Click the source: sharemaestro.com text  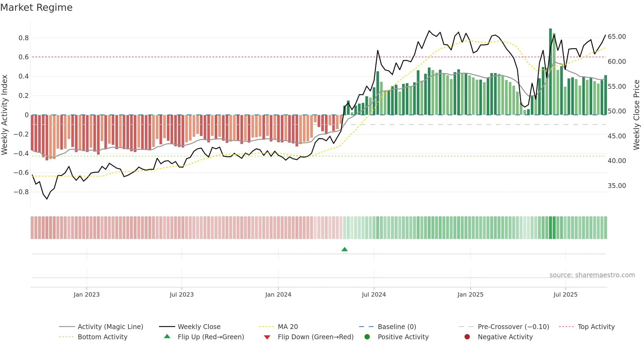tap(592, 275)
